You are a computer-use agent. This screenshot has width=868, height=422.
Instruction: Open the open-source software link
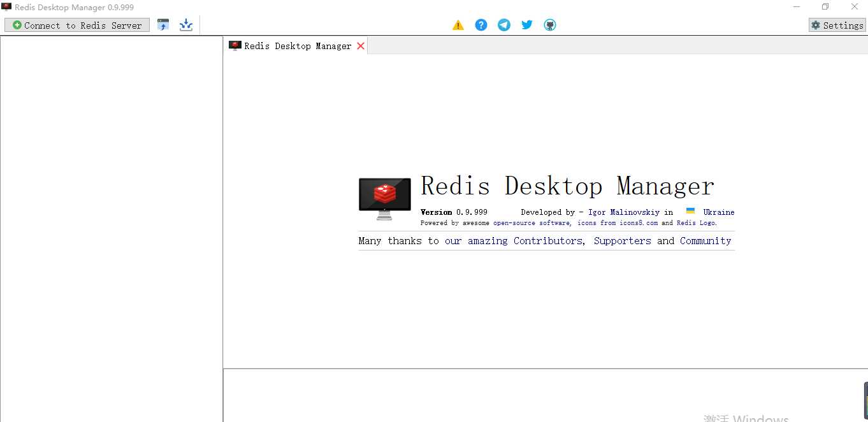533,223
